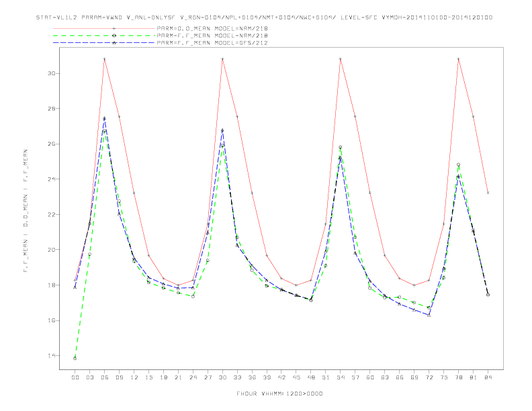Click y-axis tick label 24
This screenshot has height=411, width=532.
click(51, 179)
